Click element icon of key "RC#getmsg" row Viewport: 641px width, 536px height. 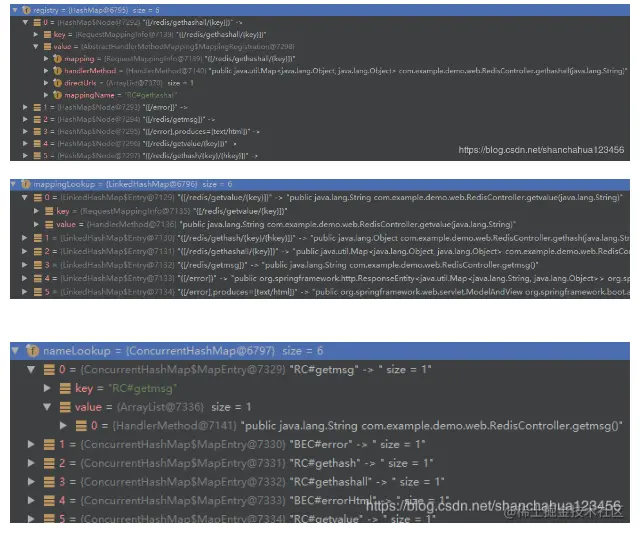click(x=65, y=388)
